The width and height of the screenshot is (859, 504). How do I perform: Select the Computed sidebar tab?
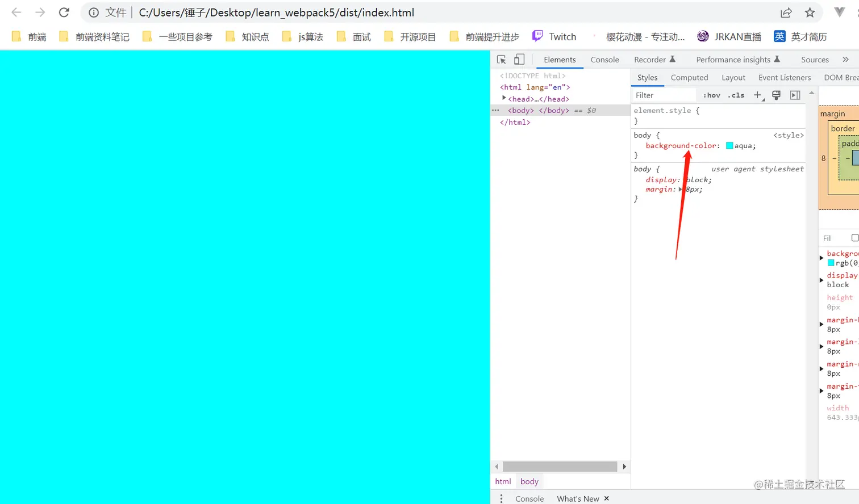pyautogui.click(x=689, y=78)
